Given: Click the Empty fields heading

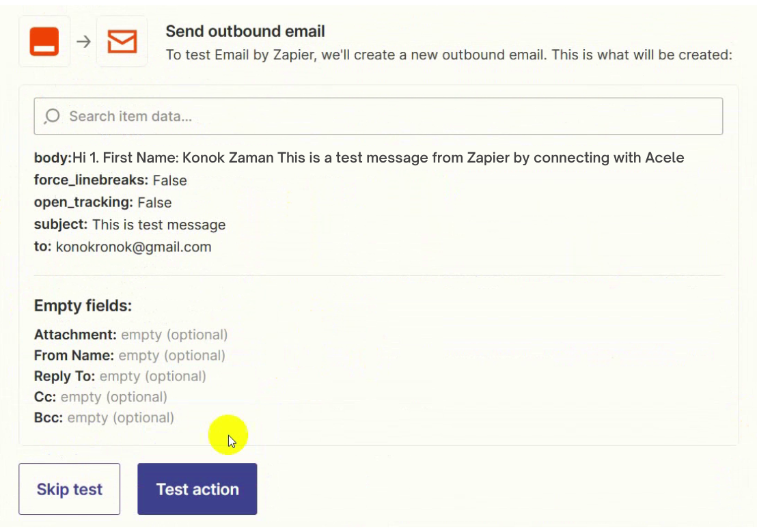Looking at the screenshot, I should pos(83,306).
